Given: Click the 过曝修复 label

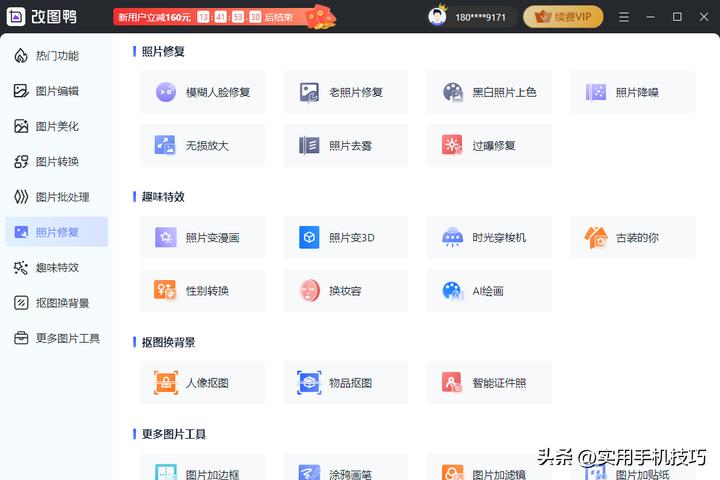Looking at the screenshot, I should click(x=494, y=146).
